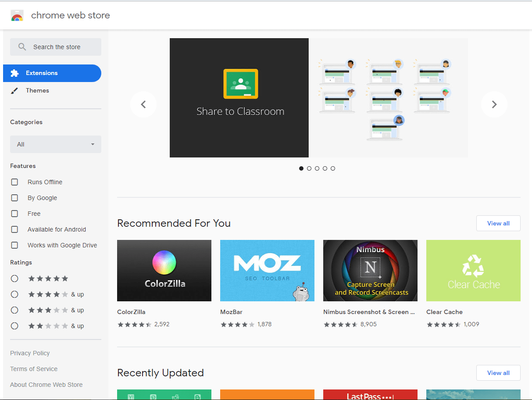The height and width of the screenshot is (400, 532).
Task: Enable the Runs Offline checkbox
Action: (14, 182)
